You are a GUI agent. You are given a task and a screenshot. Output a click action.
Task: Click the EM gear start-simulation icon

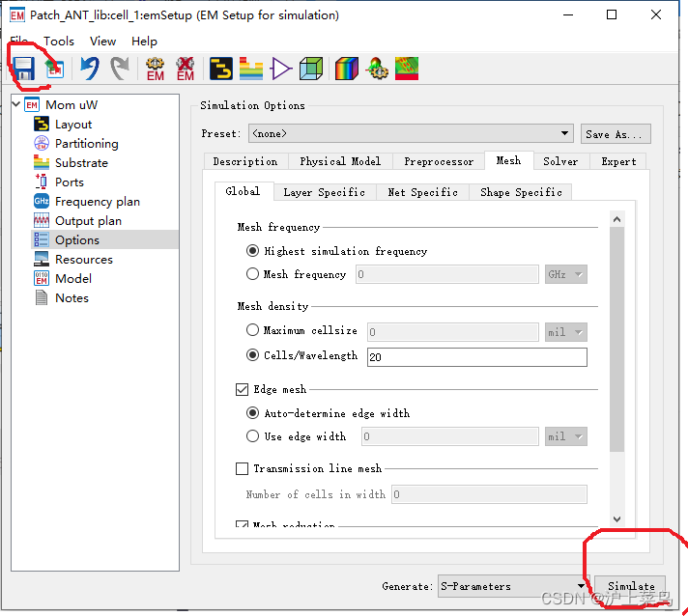click(155, 69)
